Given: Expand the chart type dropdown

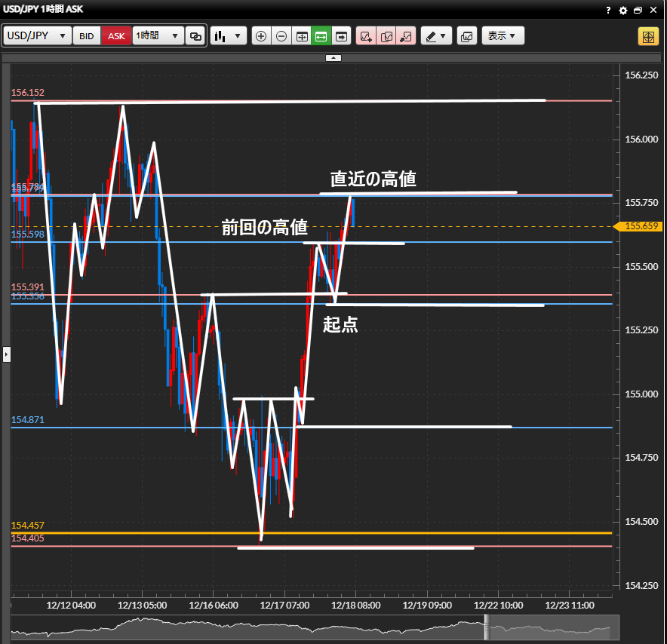Looking at the screenshot, I should pyautogui.click(x=229, y=36).
